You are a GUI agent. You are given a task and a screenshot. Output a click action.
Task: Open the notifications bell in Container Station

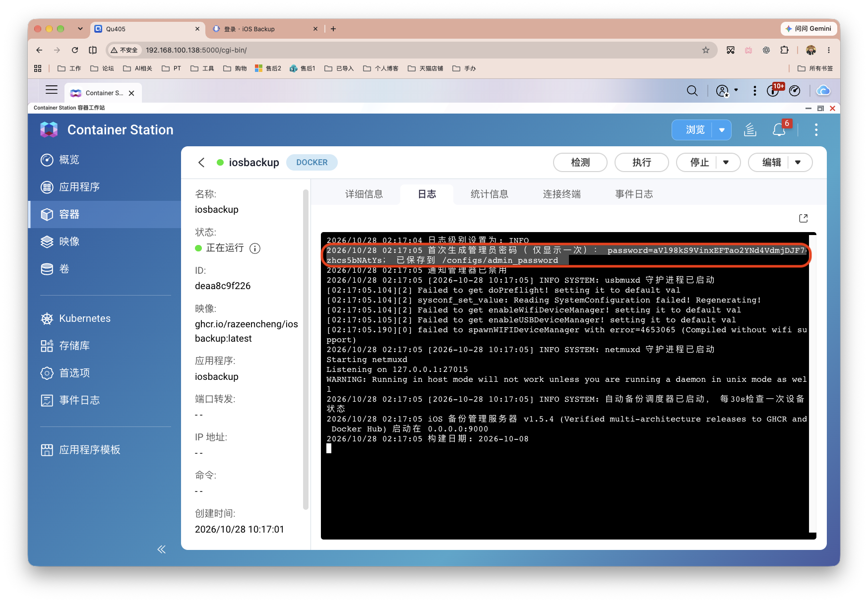[x=779, y=130]
